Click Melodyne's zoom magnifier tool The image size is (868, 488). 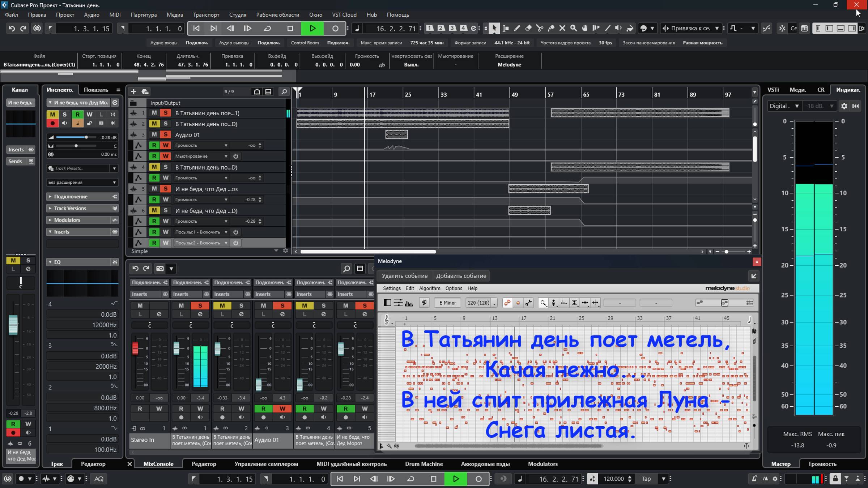(x=542, y=303)
